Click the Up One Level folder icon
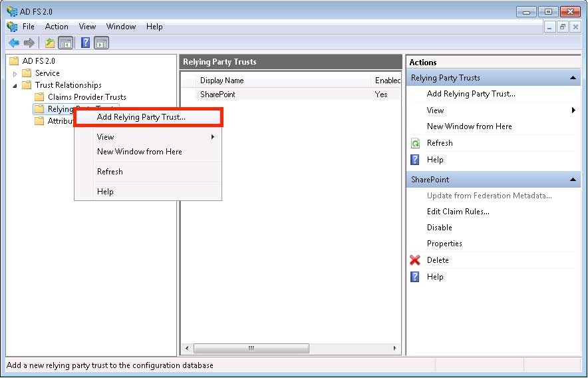588x378 pixels. pos(50,43)
